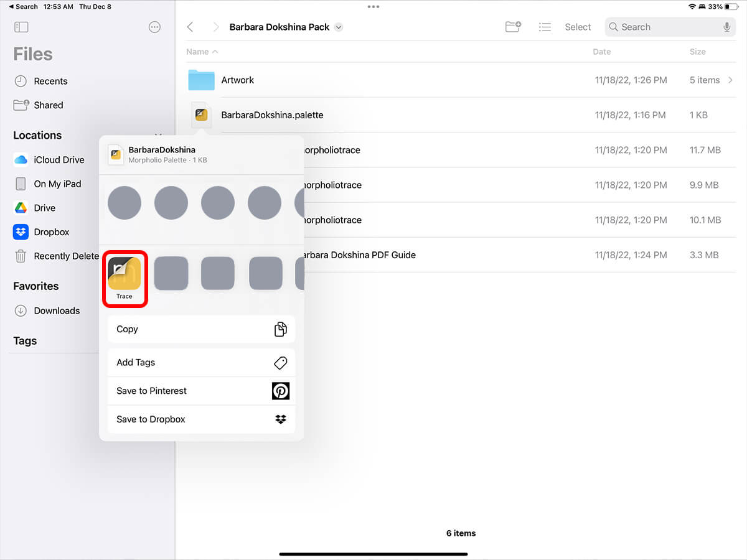Choose Copy in the share sheet
Screen dimensions: 747x560
pyautogui.click(x=201, y=329)
